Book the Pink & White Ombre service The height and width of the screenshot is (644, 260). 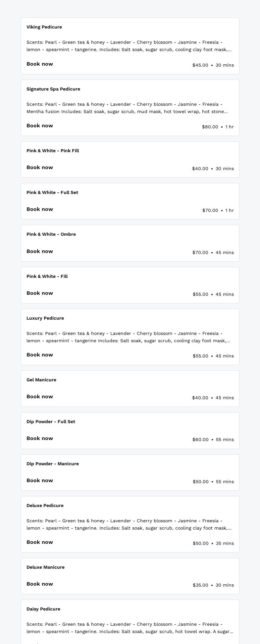40,251
